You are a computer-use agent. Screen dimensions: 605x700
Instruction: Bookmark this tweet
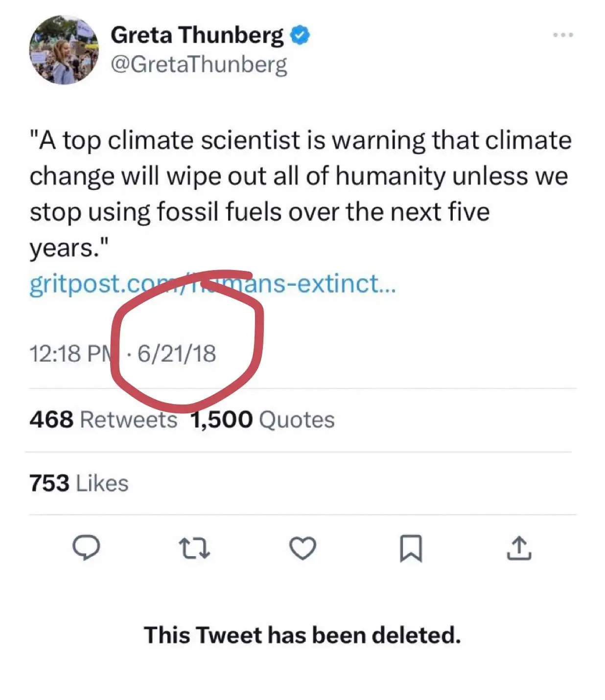pos(411,548)
